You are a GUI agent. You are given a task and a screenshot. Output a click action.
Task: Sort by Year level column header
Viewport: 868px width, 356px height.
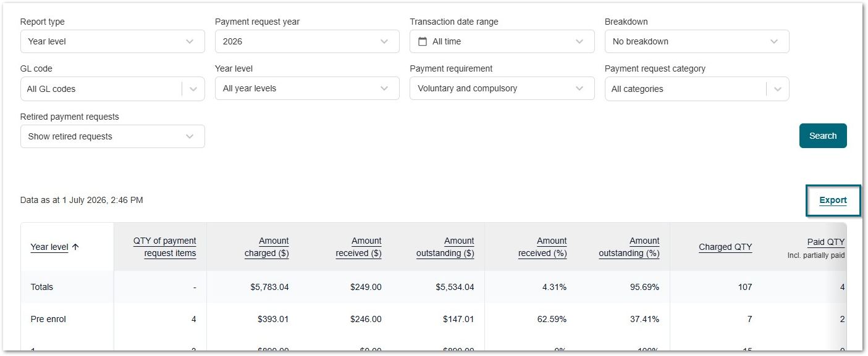(x=49, y=247)
